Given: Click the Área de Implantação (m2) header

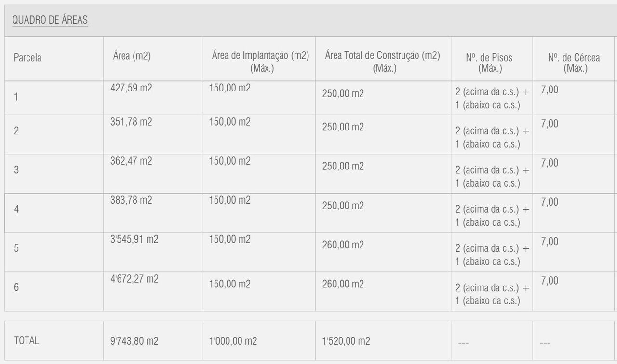Looking at the screenshot, I should click(260, 61).
